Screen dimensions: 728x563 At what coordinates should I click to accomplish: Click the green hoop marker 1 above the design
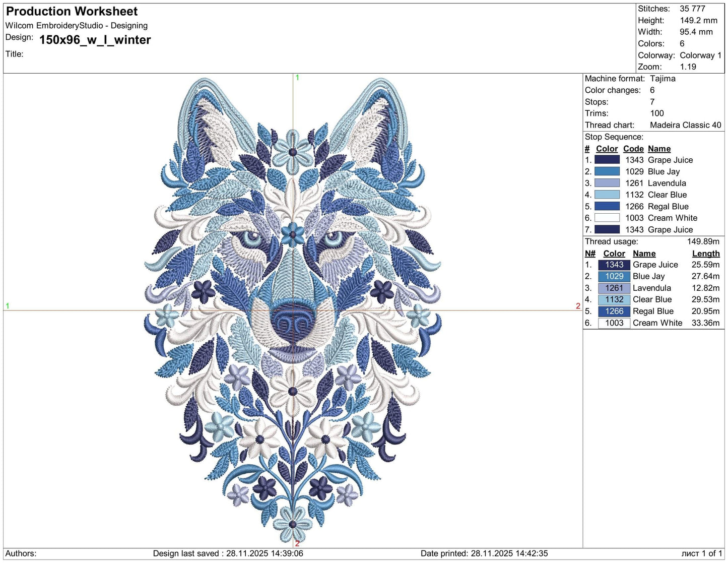pyautogui.click(x=297, y=78)
